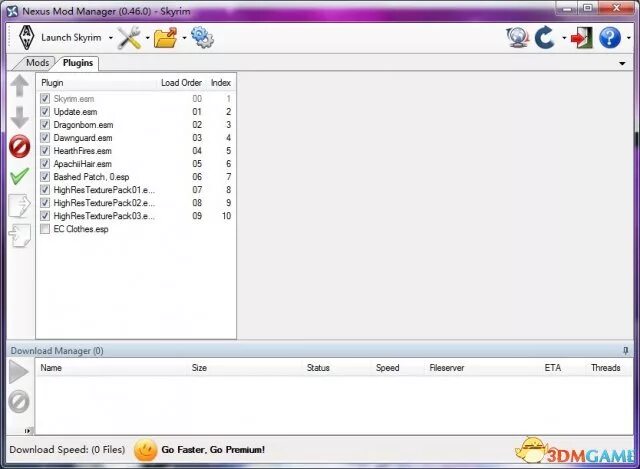The height and width of the screenshot is (469, 640).
Task: Sort downloads by Speed column
Action: click(x=398, y=368)
